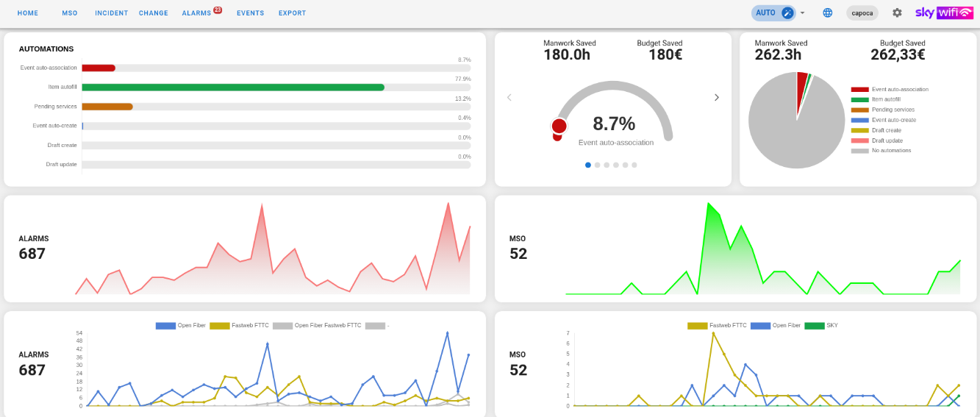Go to next gauge slide arrow
The image size is (980, 417).
(717, 98)
